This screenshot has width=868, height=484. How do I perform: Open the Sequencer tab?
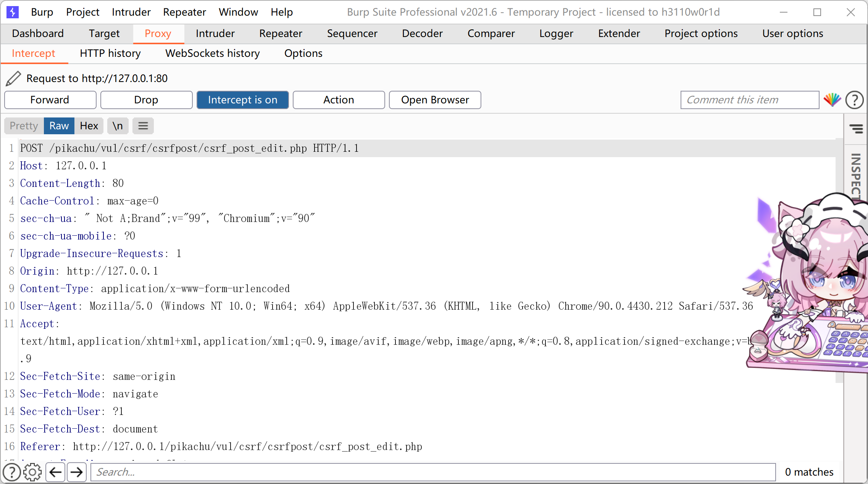(x=352, y=34)
